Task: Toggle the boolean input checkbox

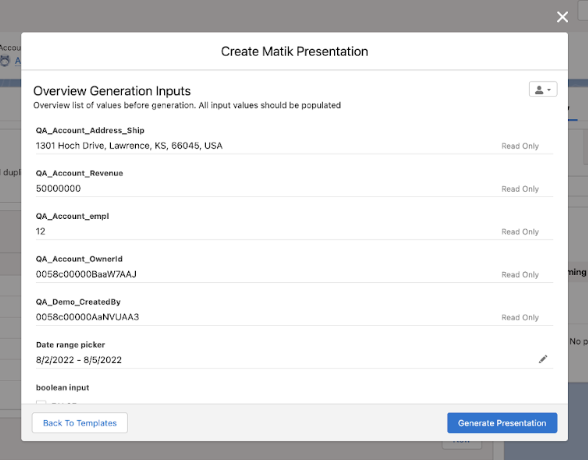Action: pyautogui.click(x=41, y=402)
